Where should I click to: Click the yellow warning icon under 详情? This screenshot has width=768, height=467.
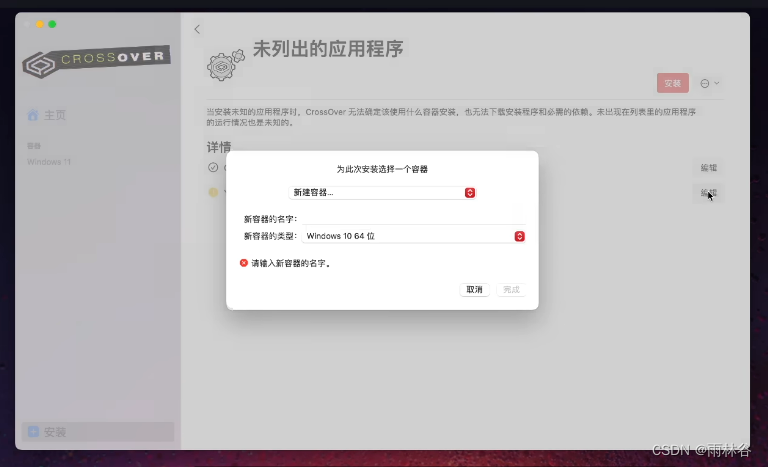tap(213, 192)
